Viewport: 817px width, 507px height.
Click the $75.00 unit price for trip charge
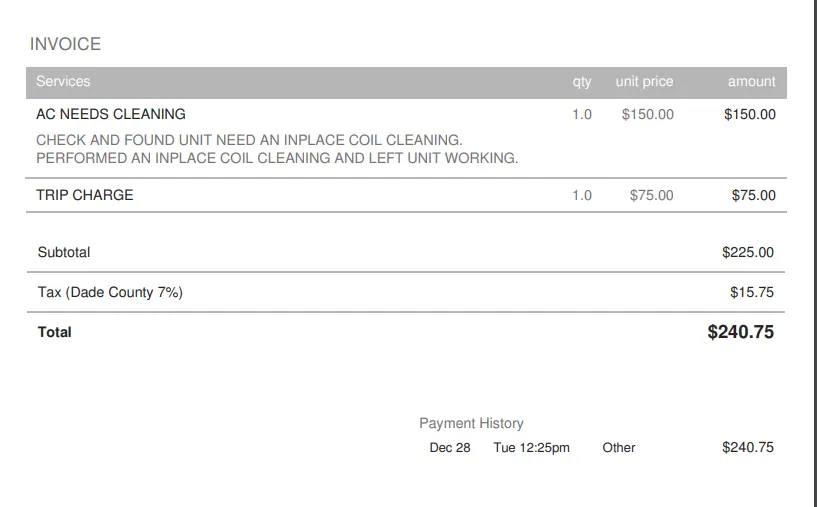click(x=651, y=195)
